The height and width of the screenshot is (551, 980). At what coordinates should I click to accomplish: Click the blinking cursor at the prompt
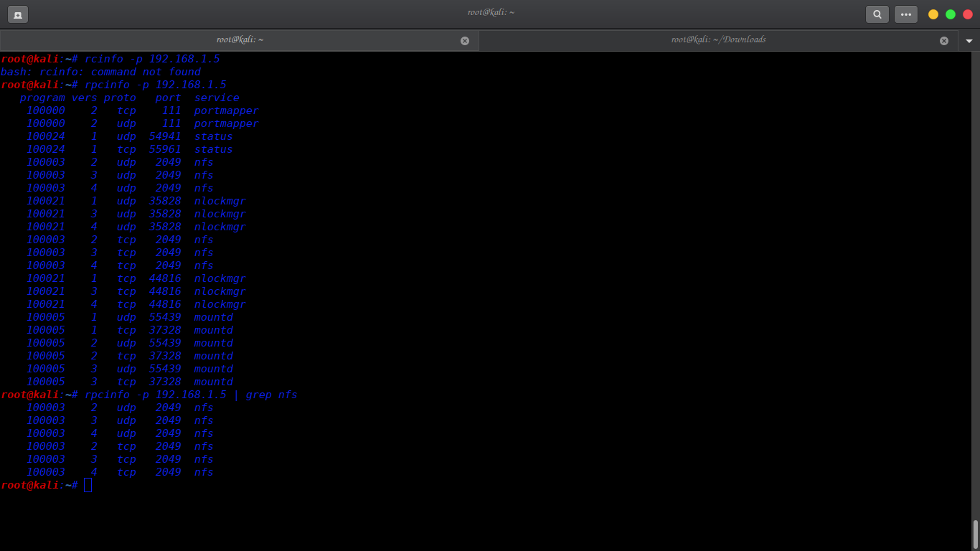click(x=88, y=484)
